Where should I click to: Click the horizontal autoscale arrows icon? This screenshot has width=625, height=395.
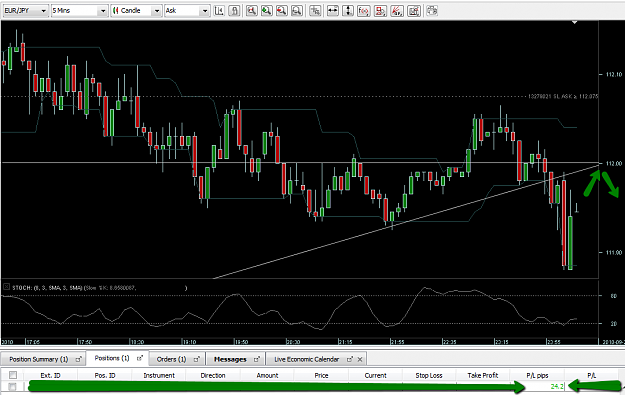pos(332,11)
